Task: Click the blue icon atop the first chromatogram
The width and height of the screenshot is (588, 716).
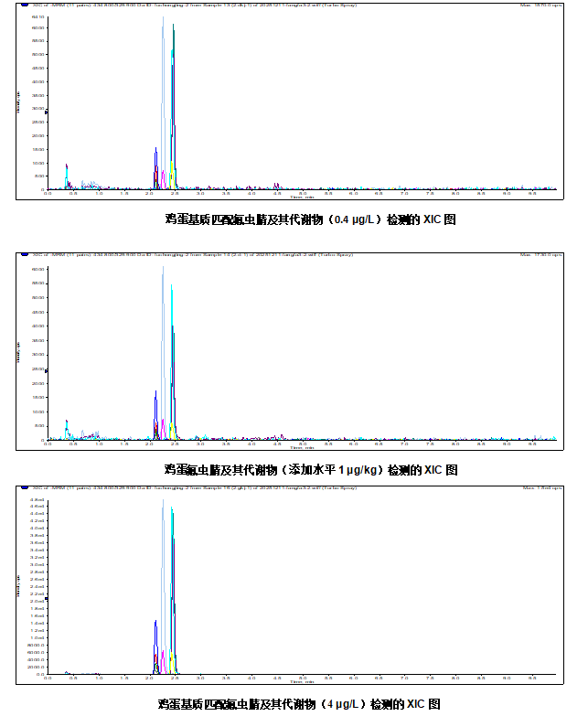Action: [x=25, y=5]
